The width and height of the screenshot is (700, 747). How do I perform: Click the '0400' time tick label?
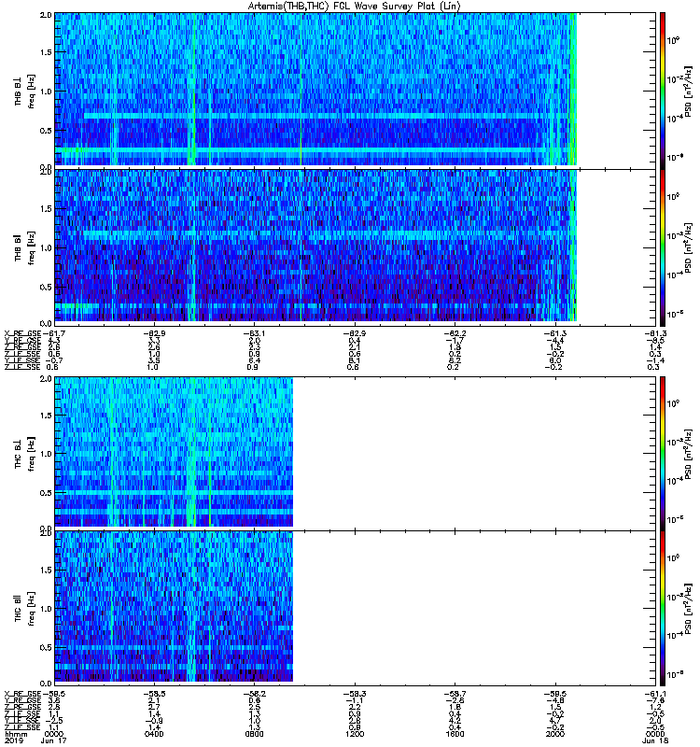click(x=154, y=734)
